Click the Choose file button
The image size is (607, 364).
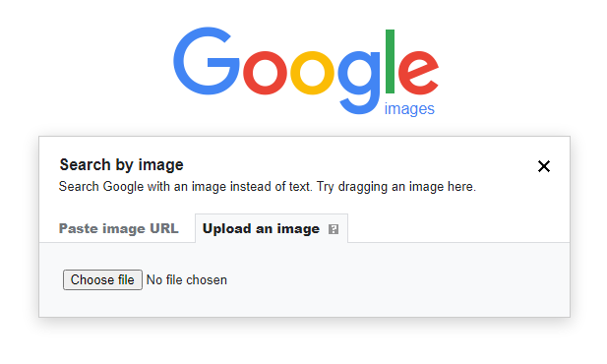click(x=102, y=279)
